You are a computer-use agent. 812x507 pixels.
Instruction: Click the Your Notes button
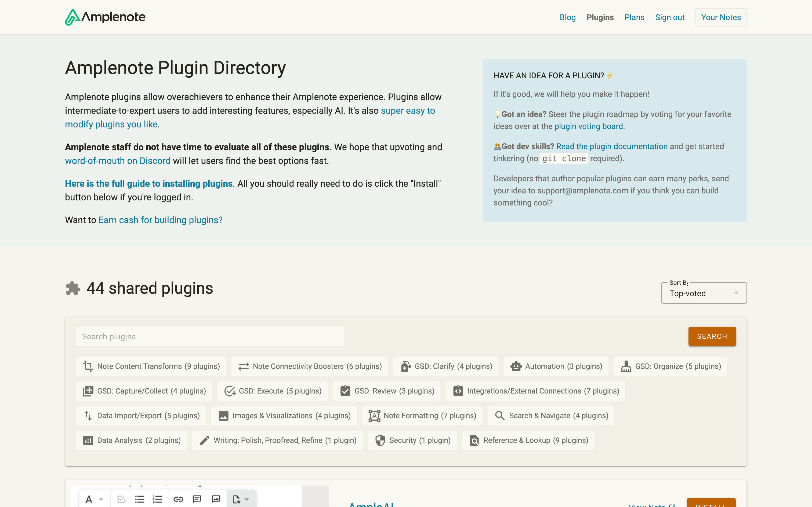[x=721, y=17]
